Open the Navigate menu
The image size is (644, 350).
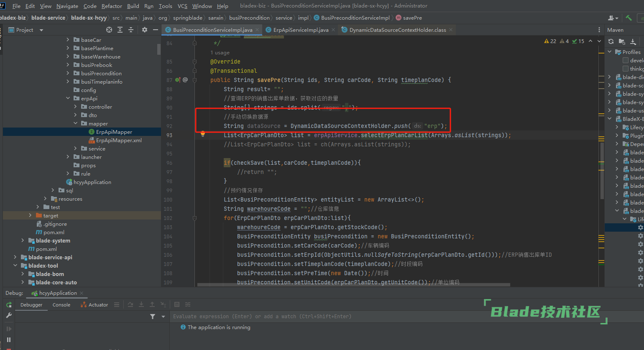pyautogui.click(x=67, y=6)
